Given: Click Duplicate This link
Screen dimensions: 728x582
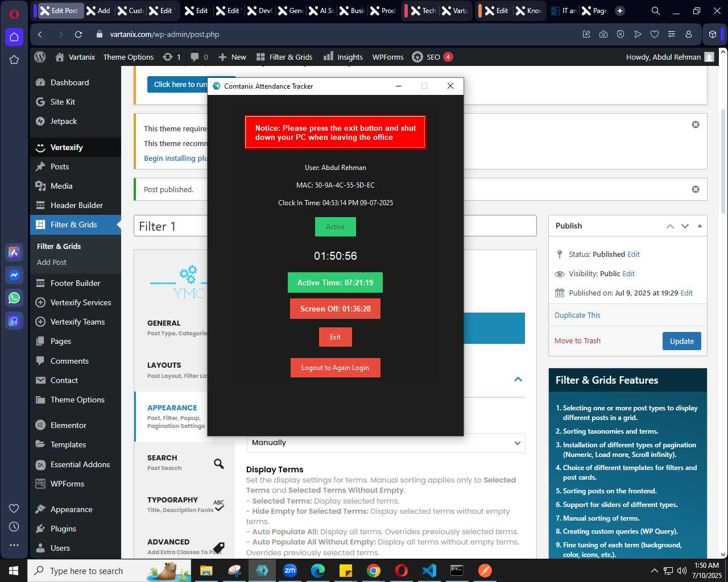Looking at the screenshot, I should [x=577, y=315].
